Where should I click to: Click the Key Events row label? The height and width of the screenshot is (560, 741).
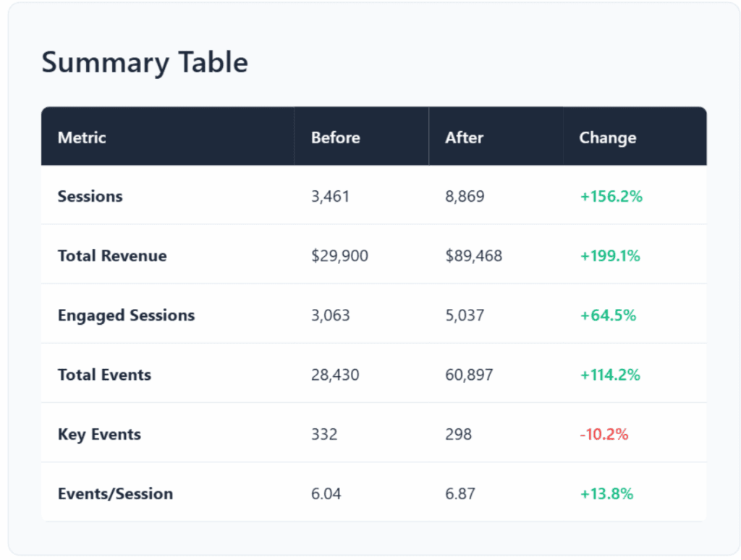click(99, 434)
